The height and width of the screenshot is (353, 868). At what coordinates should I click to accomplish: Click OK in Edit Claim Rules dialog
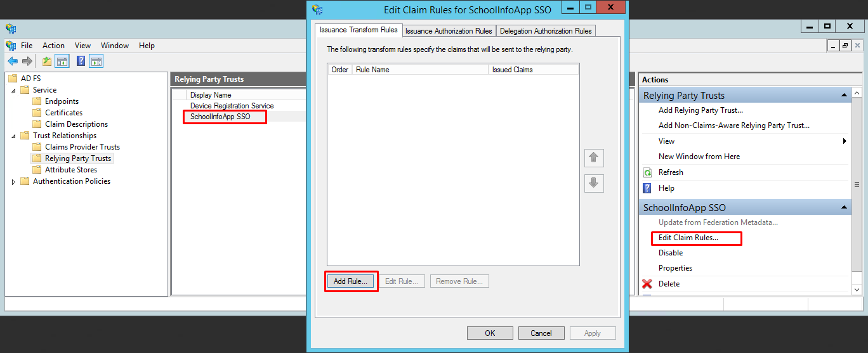point(490,333)
